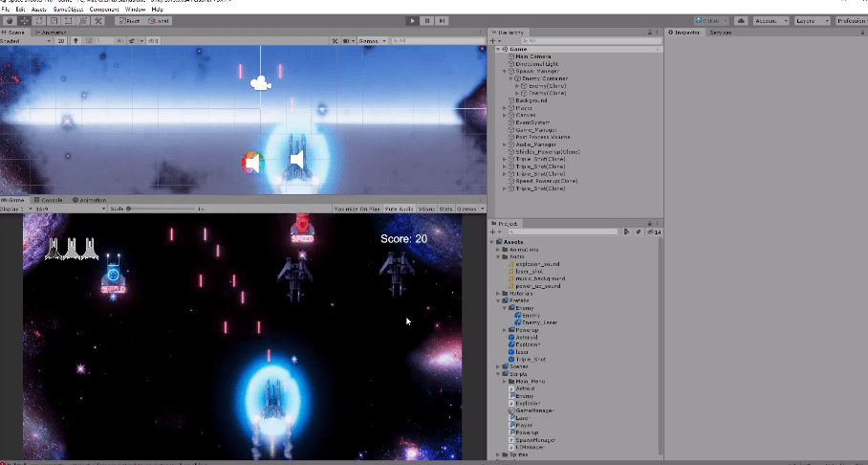Click the Pause button
This screenshot has width=868, height=465.
pos(427,20)
